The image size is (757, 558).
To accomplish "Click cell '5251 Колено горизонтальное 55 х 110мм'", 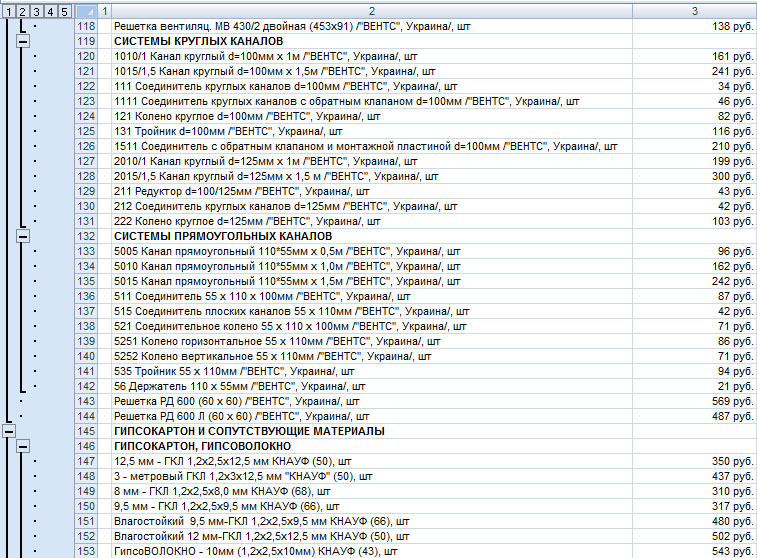I will [x=372, y=341].
